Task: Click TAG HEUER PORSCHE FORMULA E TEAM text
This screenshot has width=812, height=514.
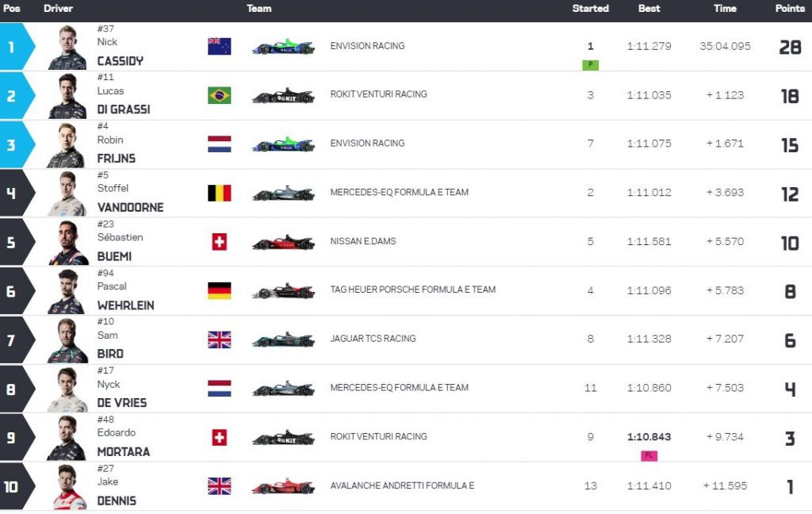Action: coord(412,290)
